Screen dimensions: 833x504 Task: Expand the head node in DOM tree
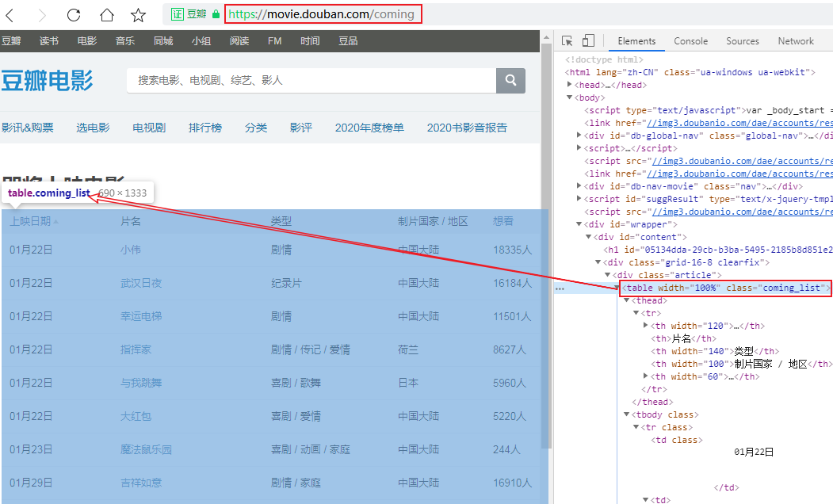[570, 85]
